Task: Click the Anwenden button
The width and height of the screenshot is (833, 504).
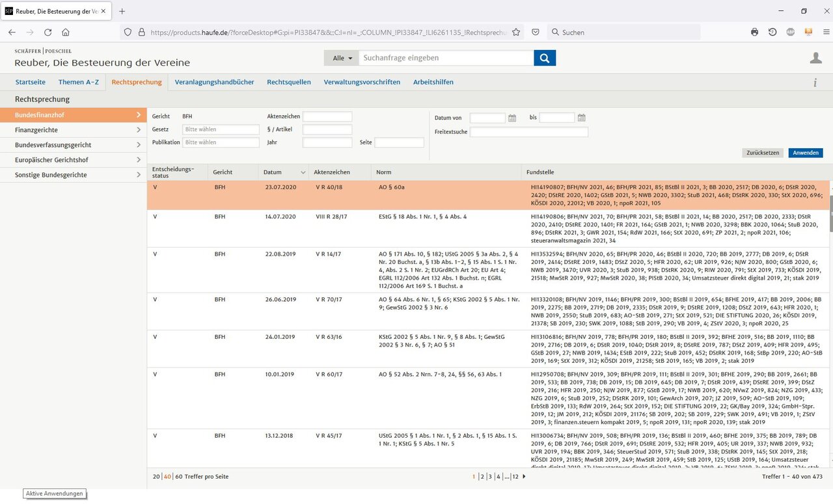Action: [x=806, y=153]
